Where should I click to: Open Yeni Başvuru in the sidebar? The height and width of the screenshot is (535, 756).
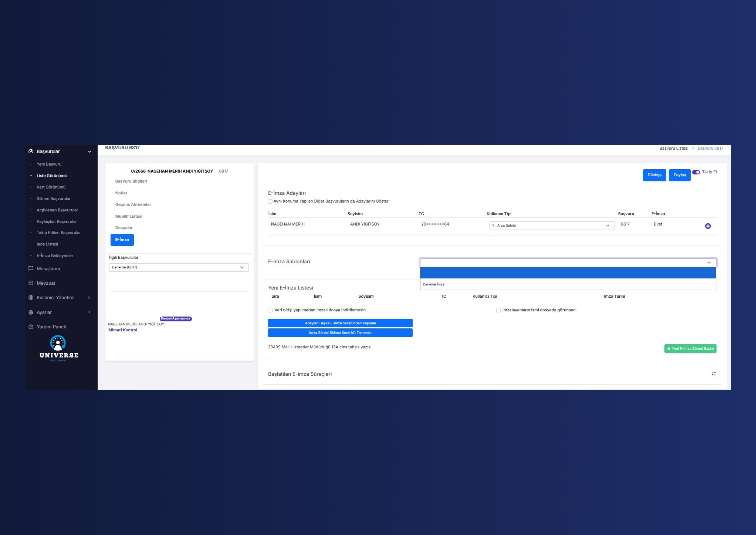coord(49,164)
